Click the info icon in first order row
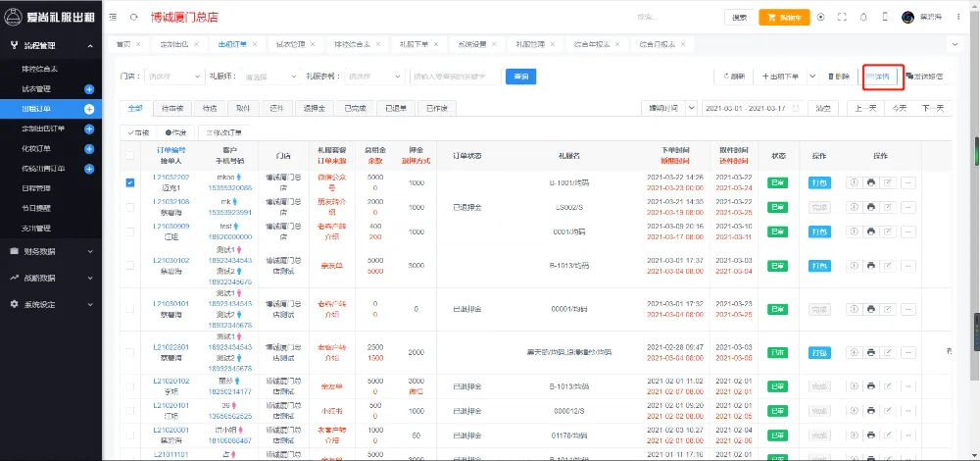 coord(852,182)
